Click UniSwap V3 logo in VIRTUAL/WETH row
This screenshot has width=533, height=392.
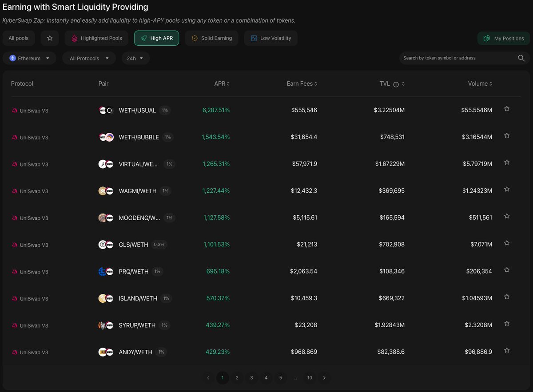[x=15, y=164]
